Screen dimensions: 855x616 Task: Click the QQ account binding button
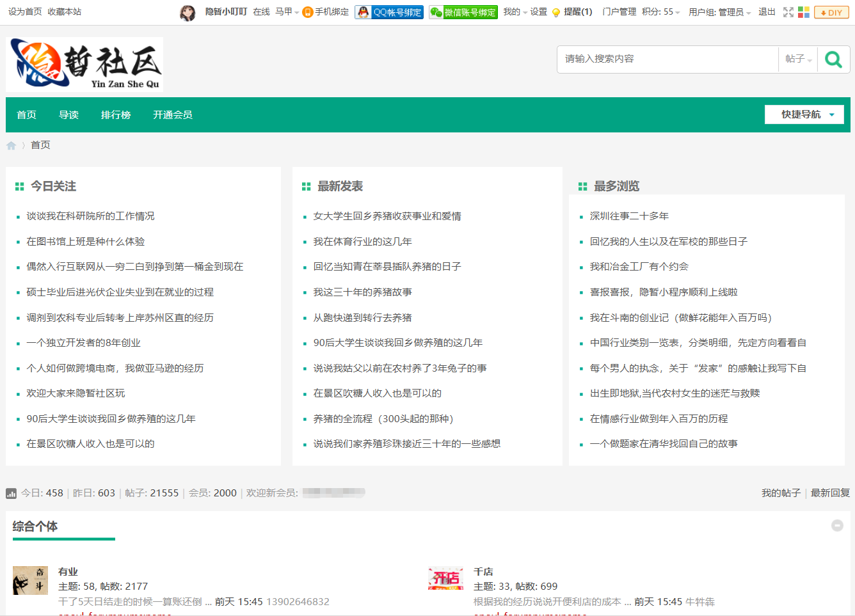click(389, 12)
